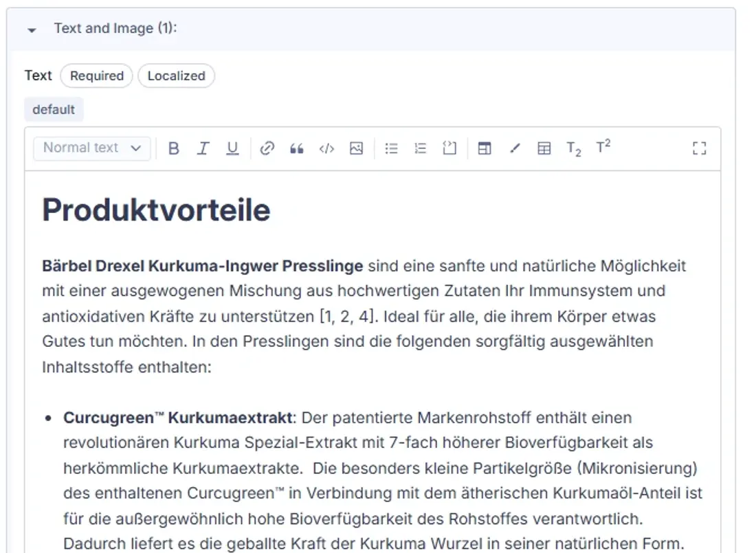The width and height of the screenshot is (756, 553).
Task: Click the icon right of the numbered list
Action: click(449, 148)
